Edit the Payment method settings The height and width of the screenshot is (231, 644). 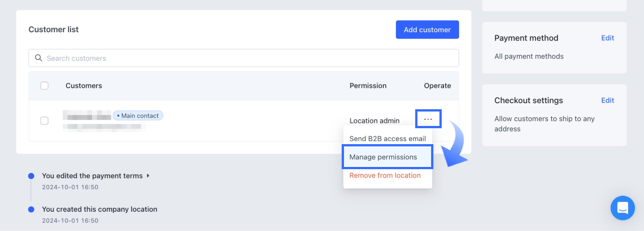pyautogui.click(x=607, y=38)
